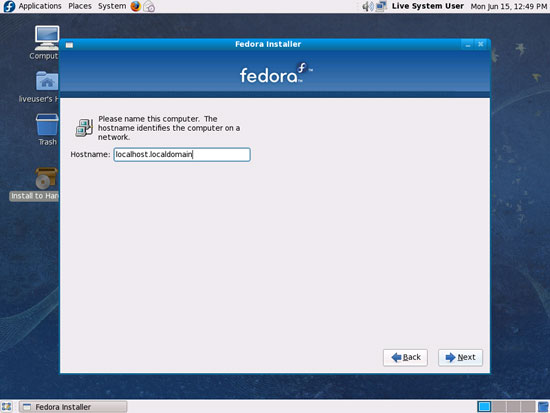
Task: Open the Places menu
Action: (x=80, y=6)
